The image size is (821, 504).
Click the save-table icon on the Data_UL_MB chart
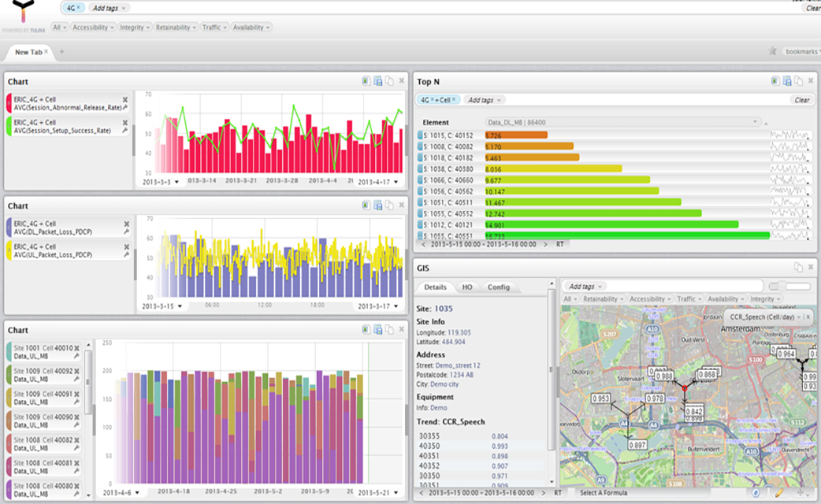point(377,329)
